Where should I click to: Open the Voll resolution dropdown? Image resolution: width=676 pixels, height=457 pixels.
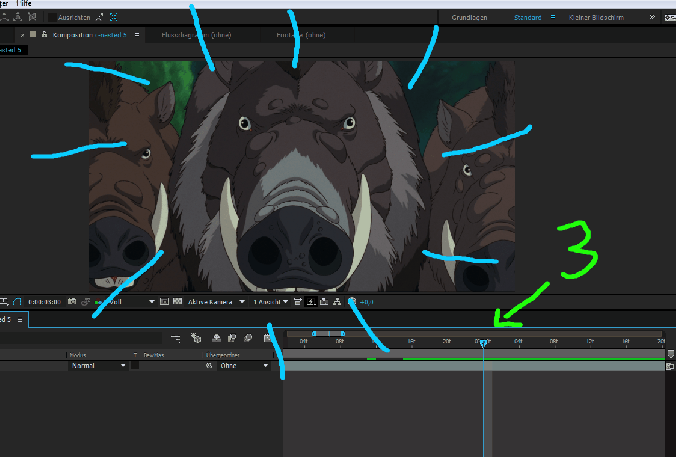tap(131, 302)
